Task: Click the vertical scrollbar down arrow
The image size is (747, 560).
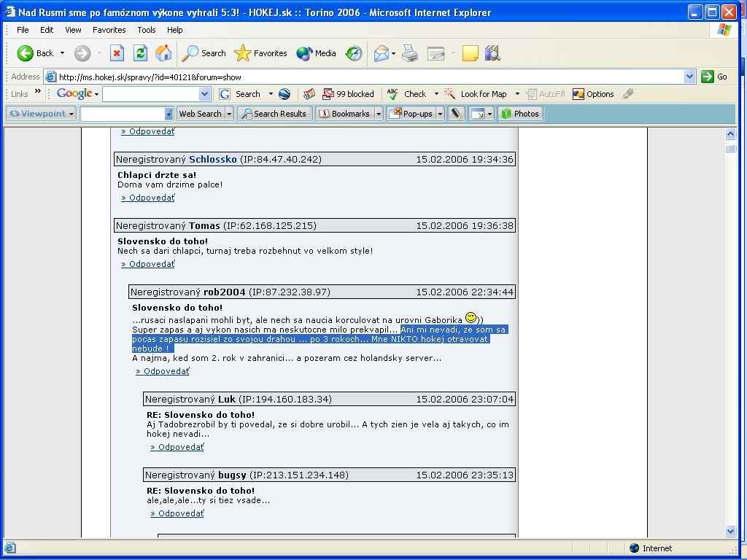Action: pyautogui.click(x=730, y=532)
